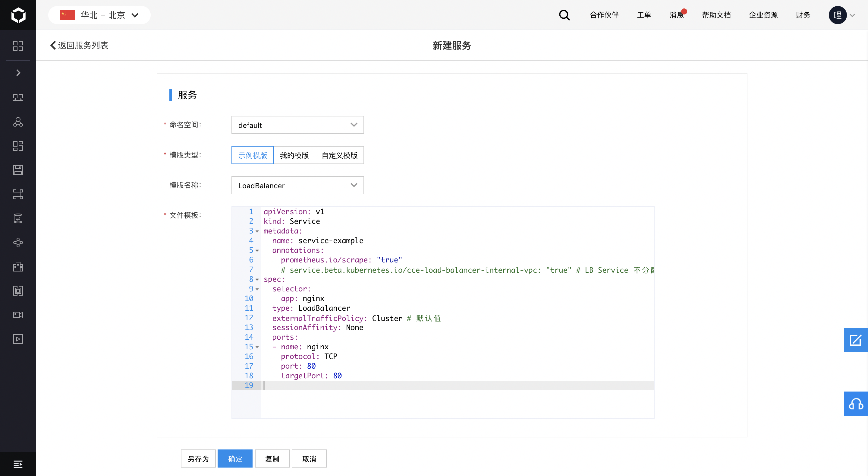Open the 模版名称 dropdown showing LoadBalancer

(297, 185)
